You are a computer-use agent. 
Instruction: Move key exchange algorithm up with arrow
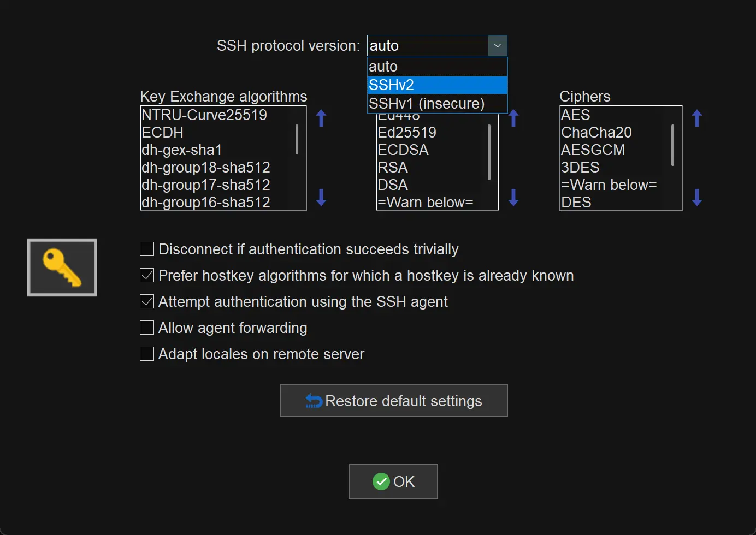[321, 118]
